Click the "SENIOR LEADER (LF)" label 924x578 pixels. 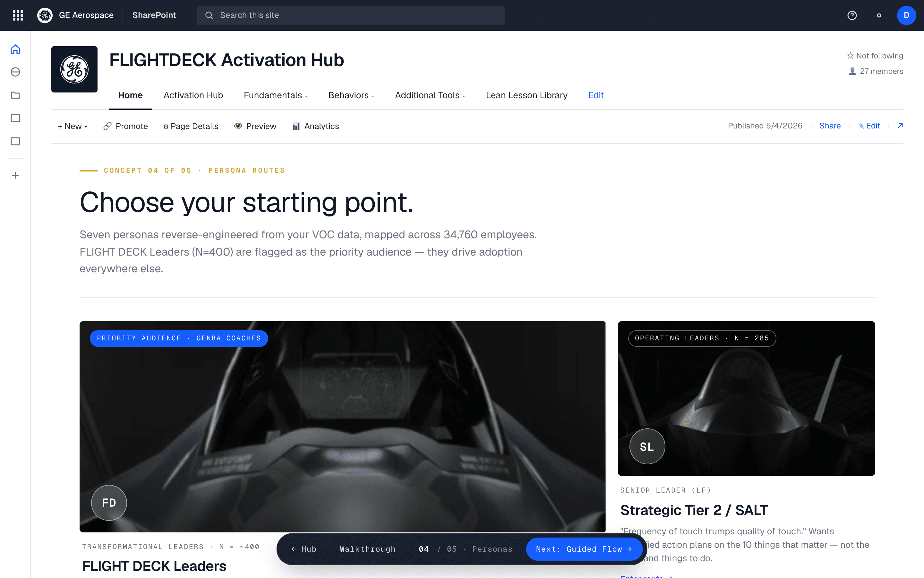pos(665,490)
